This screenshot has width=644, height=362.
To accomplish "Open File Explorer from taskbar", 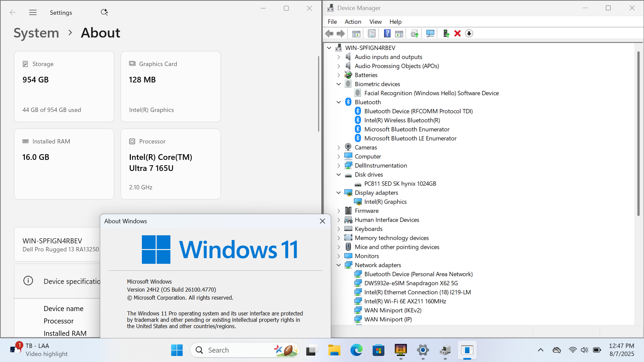I will pyautogui.click(x=334, y=350).
